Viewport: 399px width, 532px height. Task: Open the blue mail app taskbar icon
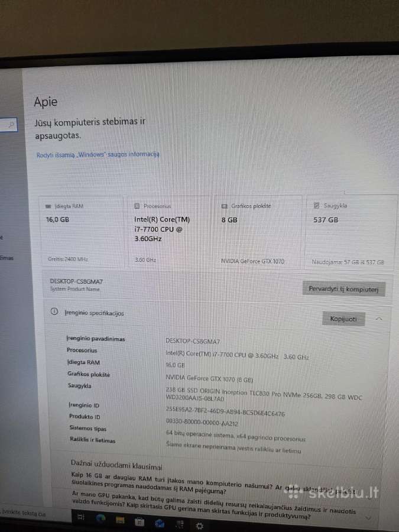[x=160, y=524]
